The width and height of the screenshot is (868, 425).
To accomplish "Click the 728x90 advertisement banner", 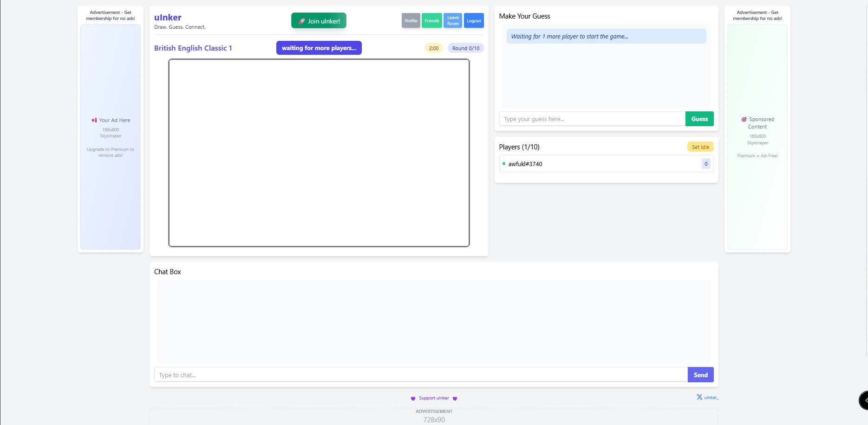I will (434, 417).
